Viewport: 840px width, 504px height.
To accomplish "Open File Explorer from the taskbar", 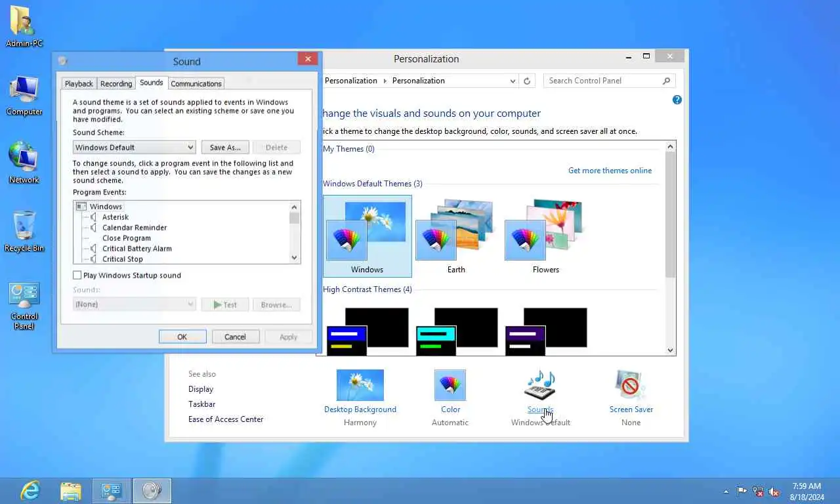I will [71, 490].
